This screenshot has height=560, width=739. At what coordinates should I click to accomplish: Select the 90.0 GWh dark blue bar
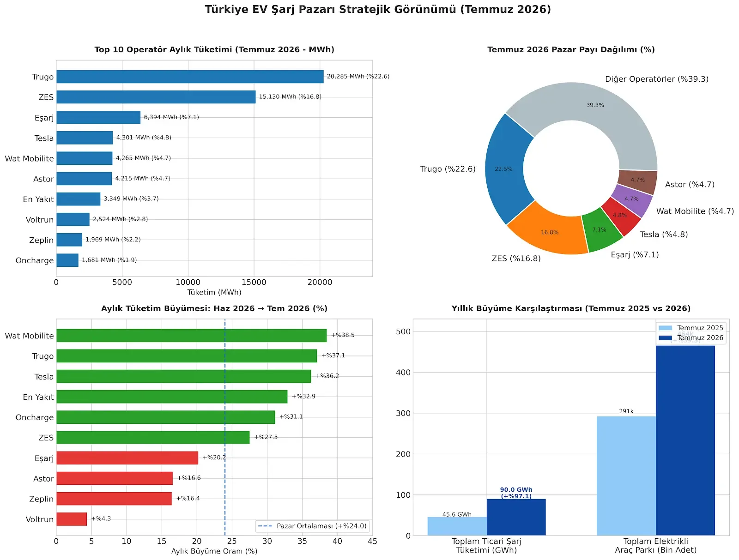coord(516,517)
